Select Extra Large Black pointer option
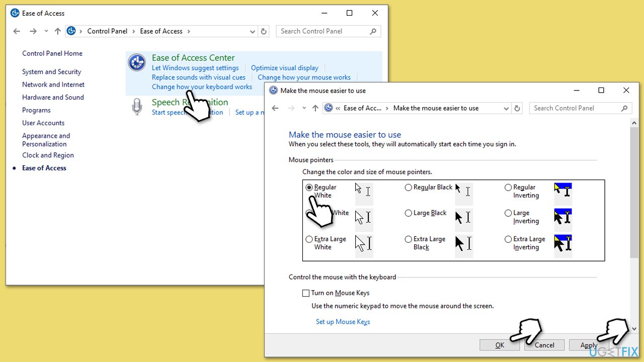This screenshot has height=362, width=644. [x=409, y=239]
